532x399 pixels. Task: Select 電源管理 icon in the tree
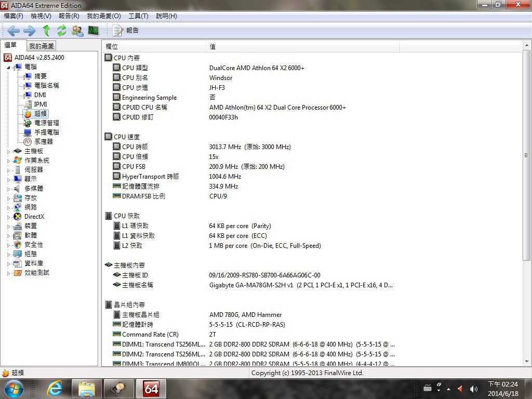(x=28, y=123)
